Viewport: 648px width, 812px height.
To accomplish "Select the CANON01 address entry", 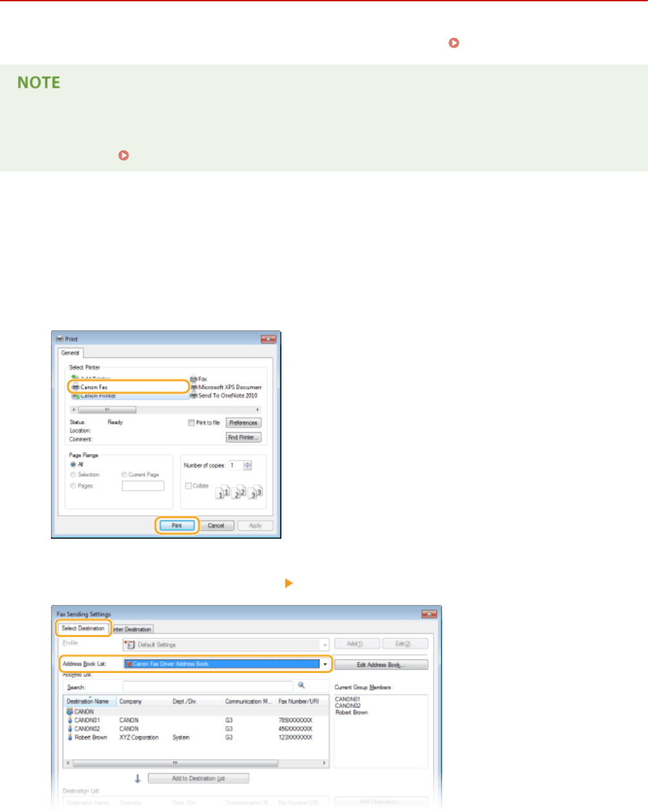I will [x=84, y=720].
